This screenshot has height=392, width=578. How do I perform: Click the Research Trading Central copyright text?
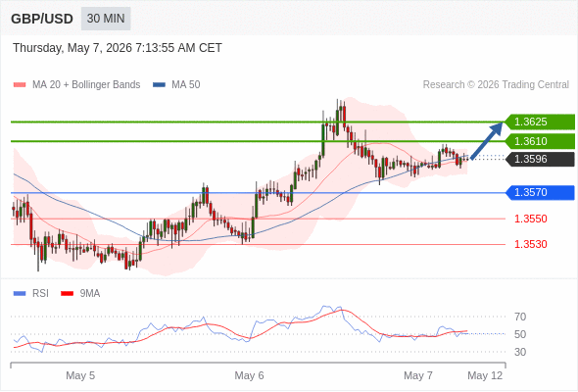pyautogui.click(x=496, y=85)
